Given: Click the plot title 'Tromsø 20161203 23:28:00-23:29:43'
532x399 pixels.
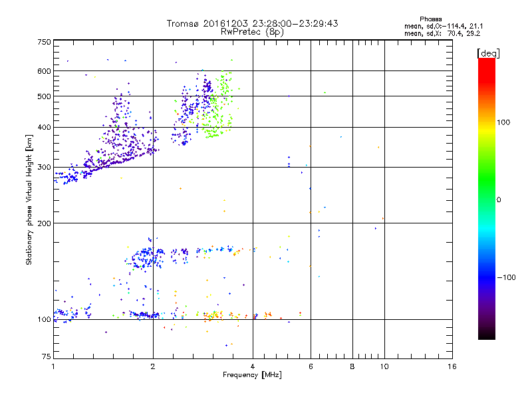Looking at the screenshot, I should tap(252, 23).
